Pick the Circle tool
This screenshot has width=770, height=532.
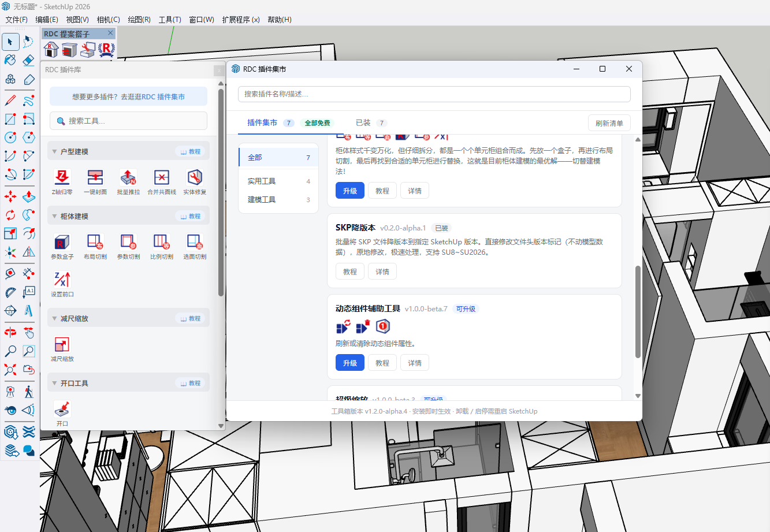pyautogui.click(x=10, y=137)
